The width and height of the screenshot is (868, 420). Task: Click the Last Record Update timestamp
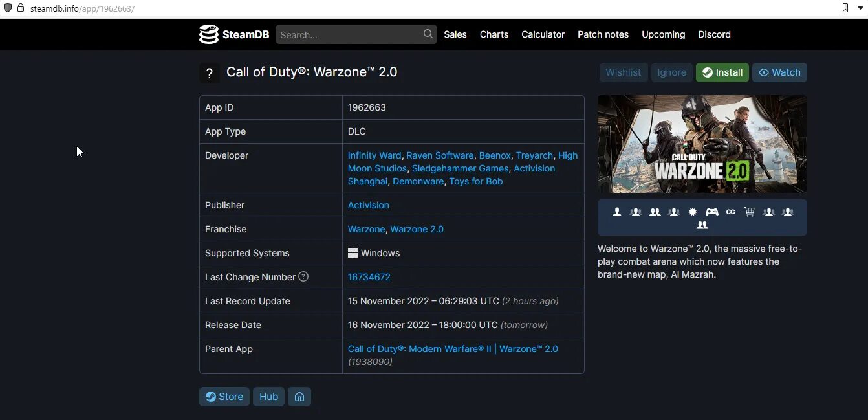[x=424, y=301]
